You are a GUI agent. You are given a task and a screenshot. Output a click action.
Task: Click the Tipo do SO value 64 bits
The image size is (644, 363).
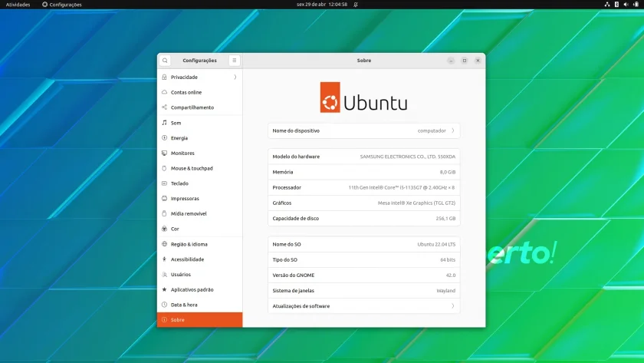[448, 259]
